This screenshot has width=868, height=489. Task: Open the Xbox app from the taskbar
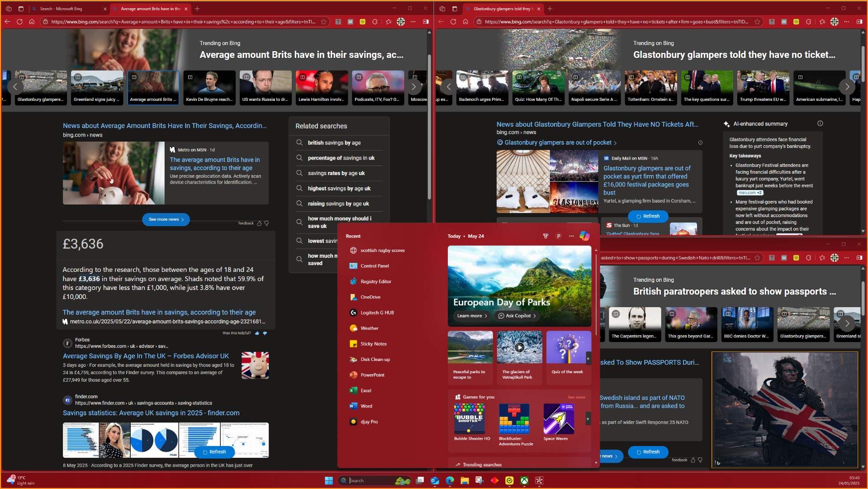(524, 480)
